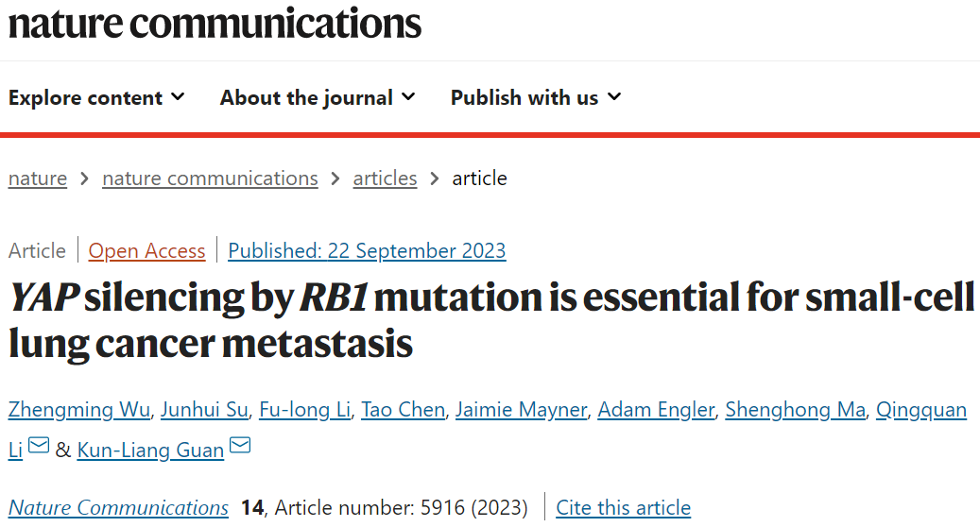The width and height of the screenshot is (980, 527).
Task: Open author Jaimie Mayner's info
Action: (x=522, y=410)
